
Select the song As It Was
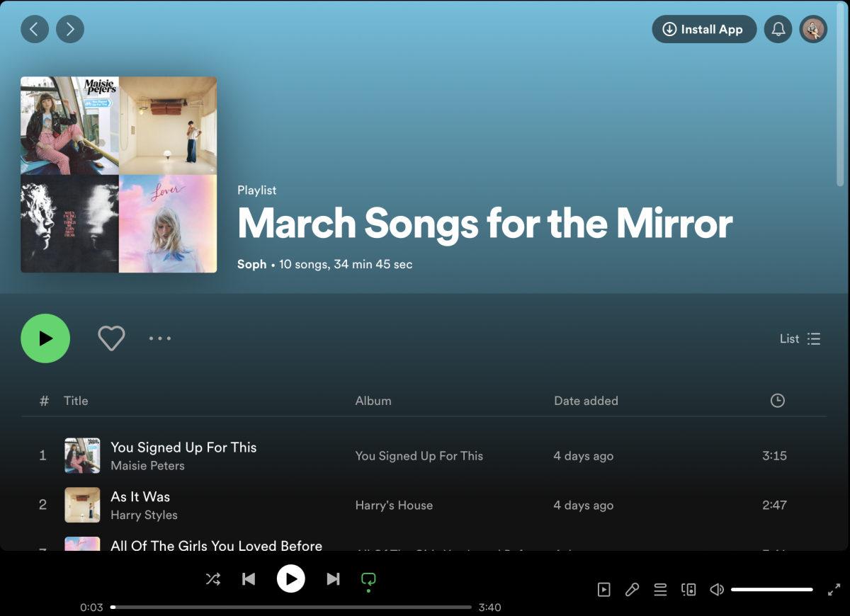coord(140,497)
